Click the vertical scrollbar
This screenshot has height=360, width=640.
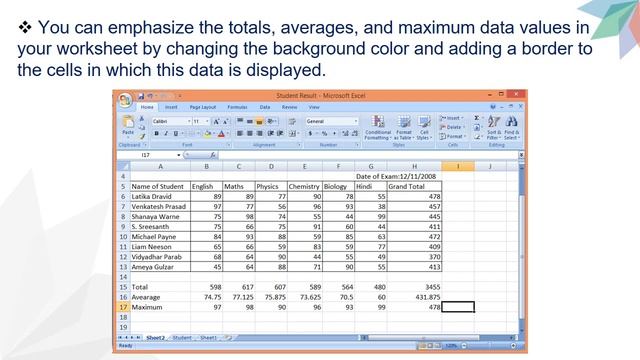click(521, 249)
